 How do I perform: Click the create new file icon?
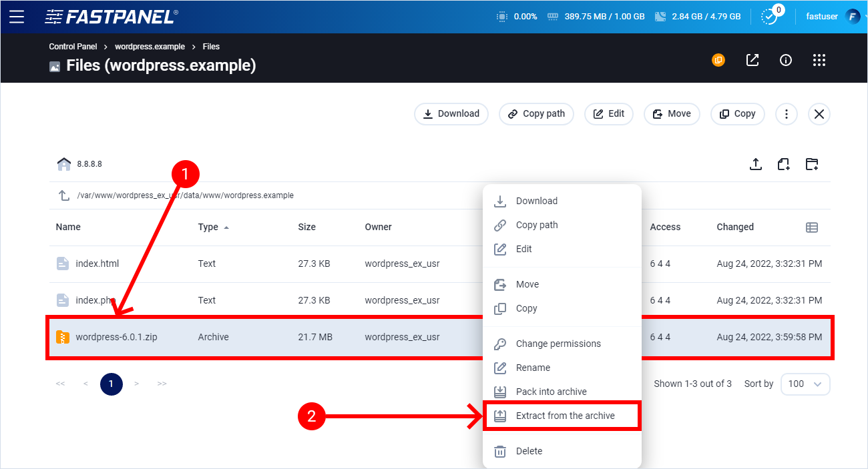click(x=784, y=164)
